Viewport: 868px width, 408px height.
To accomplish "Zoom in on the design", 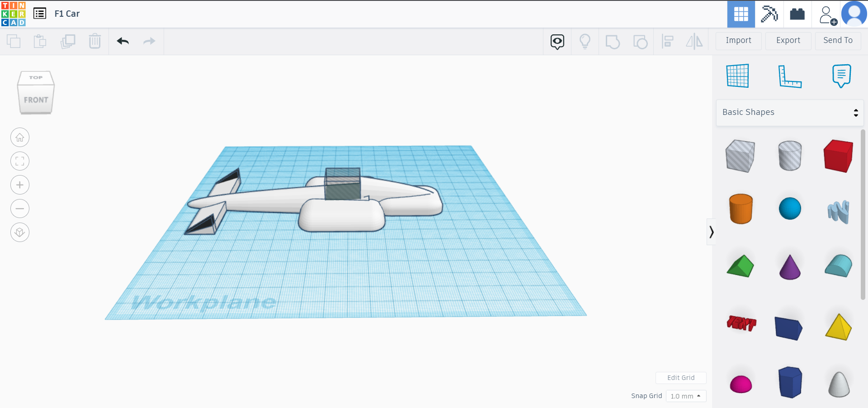I will click(20, 185).
